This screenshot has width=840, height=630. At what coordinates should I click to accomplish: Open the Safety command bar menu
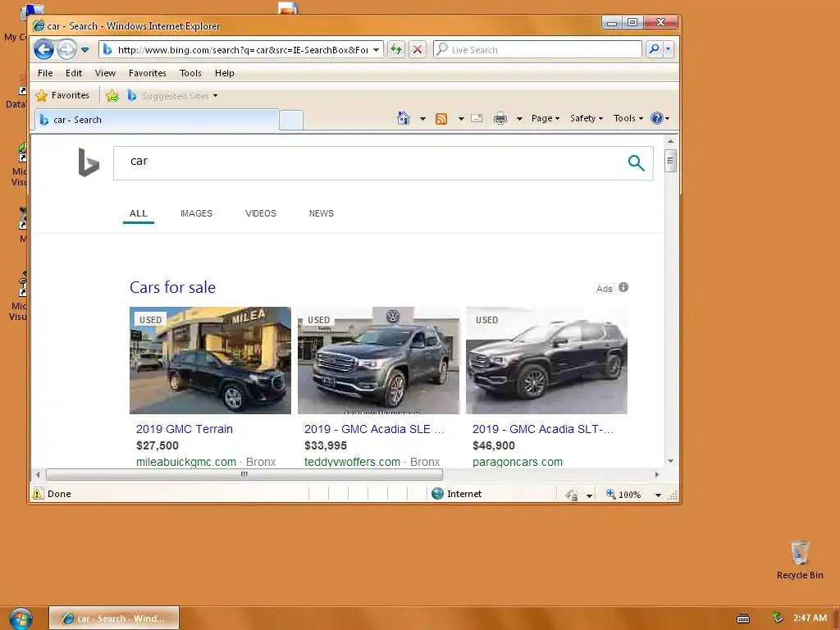tap(586, 118)
